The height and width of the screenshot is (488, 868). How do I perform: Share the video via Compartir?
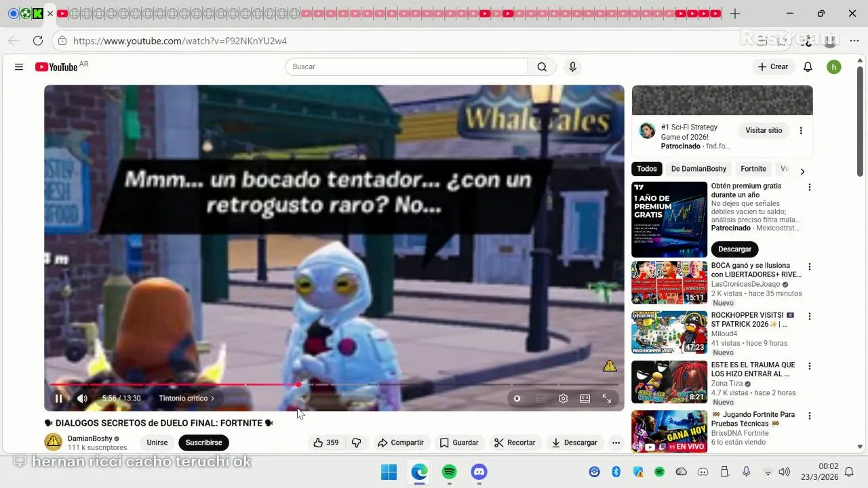400,443
